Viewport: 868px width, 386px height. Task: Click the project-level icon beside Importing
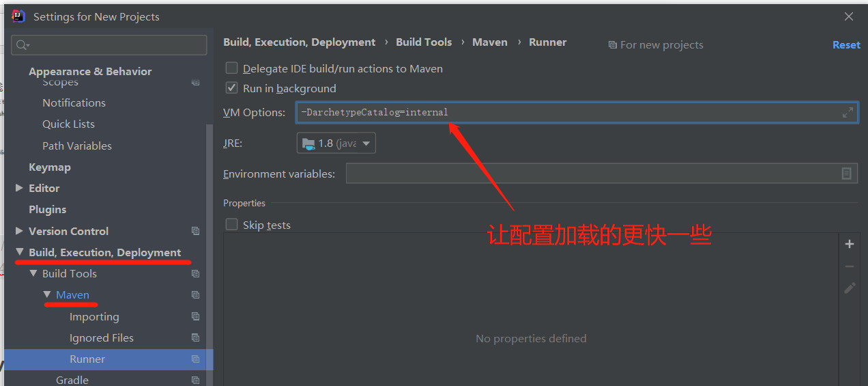point(196,316)
